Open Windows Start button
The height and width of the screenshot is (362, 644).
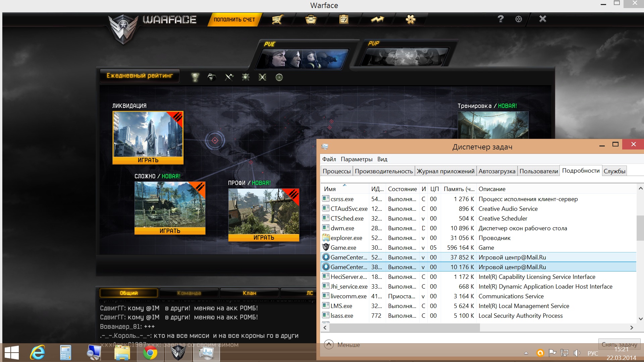(12, 353)
